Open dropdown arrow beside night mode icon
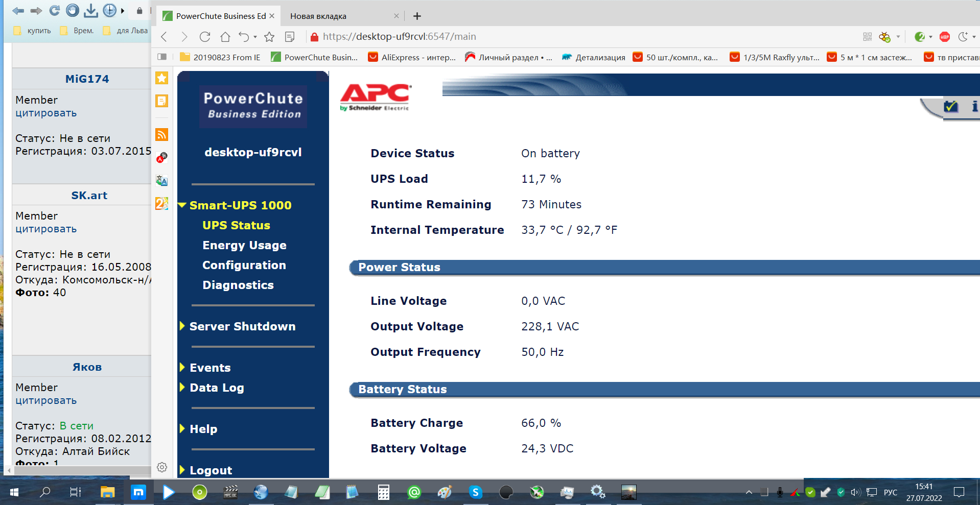The width and height of the screenshot is (980, 505). (x=974, y=37)
